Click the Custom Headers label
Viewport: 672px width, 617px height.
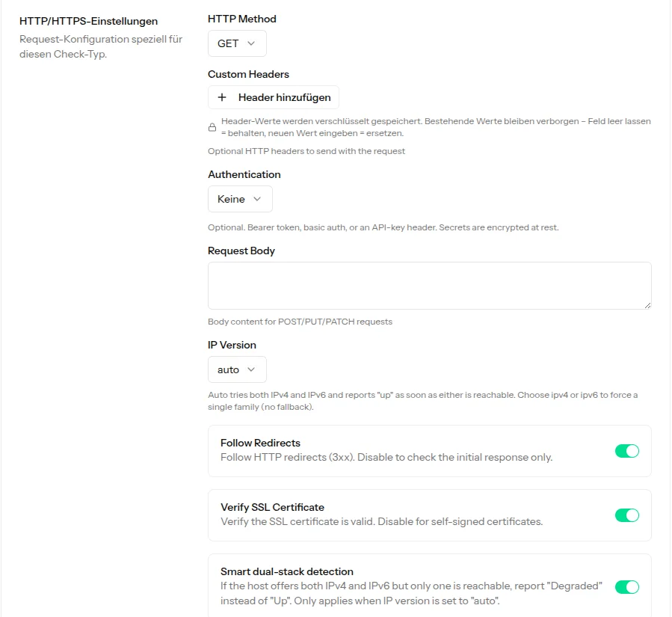coord(249,74)
